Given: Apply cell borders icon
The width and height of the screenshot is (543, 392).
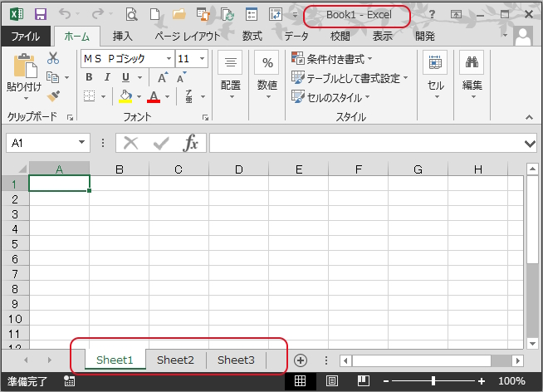Looking at the screenshot, I should 90,96.
